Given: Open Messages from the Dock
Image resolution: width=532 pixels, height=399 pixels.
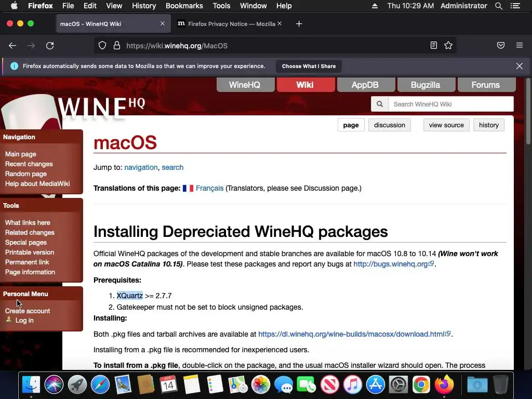Looking at the screenshot, I should coord(284,385).
